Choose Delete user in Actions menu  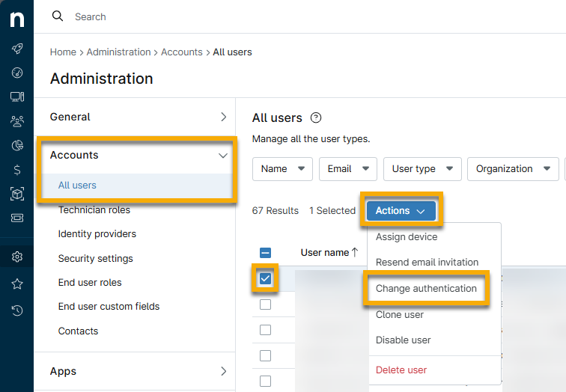click(401, 370)
